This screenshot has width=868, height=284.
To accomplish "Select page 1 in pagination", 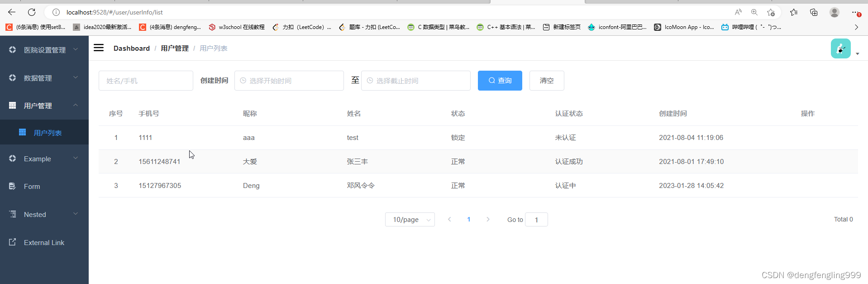I will (469, 219).
